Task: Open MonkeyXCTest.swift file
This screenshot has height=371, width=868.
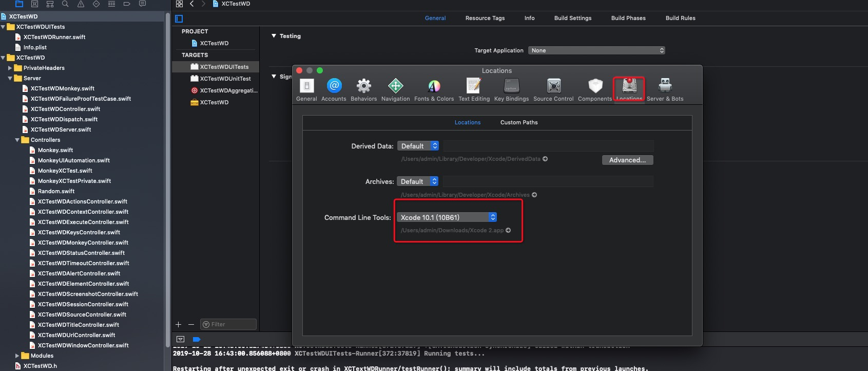Action: point(65,171)
